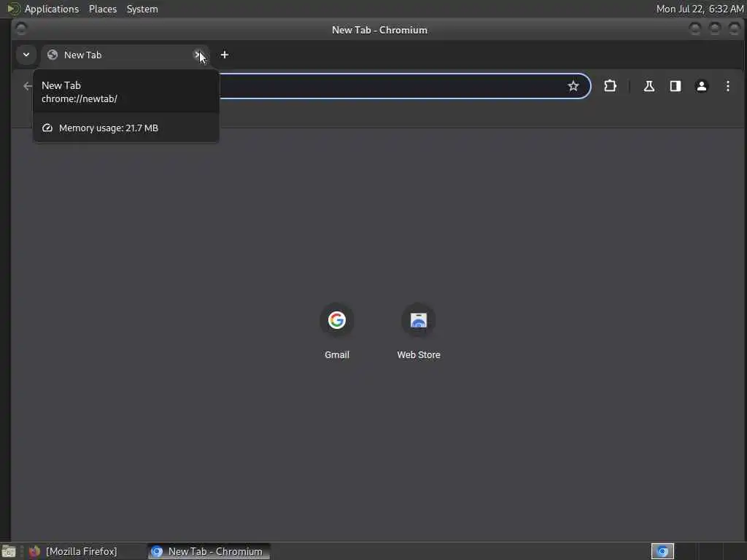Click the Web Store shortcut label
The width and height of the screenshot is (747, 560).
[x=419, y=355]
